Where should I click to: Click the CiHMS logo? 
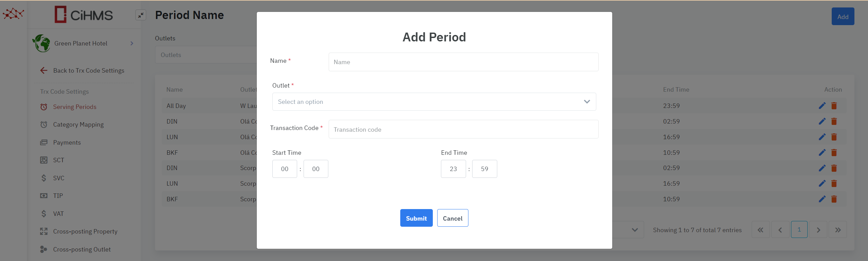(x=84, y=15)
